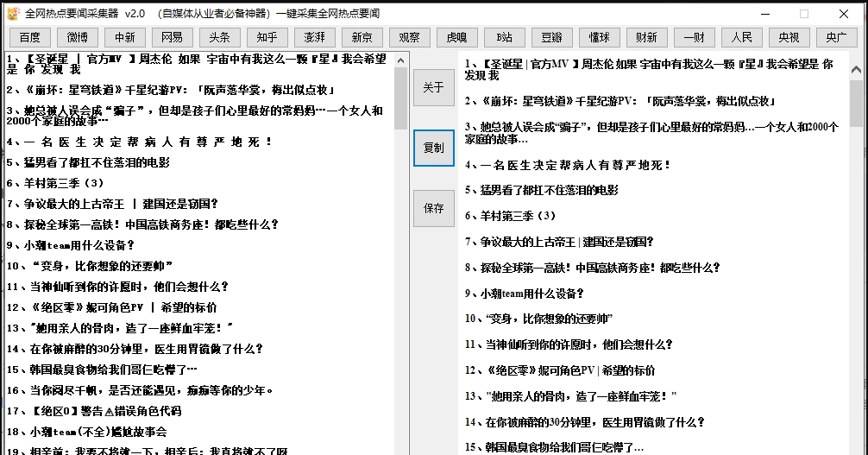Click the app cat icon in title bar
The image size is (868, 455).
13,13
